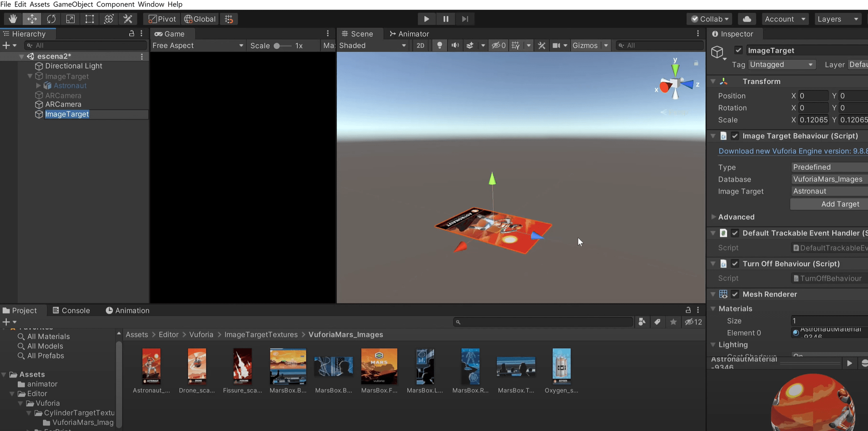The width and height of the screenshot is (868, 431).
Task: Toggle scene audio speaker icon
Action: (455, 46)
